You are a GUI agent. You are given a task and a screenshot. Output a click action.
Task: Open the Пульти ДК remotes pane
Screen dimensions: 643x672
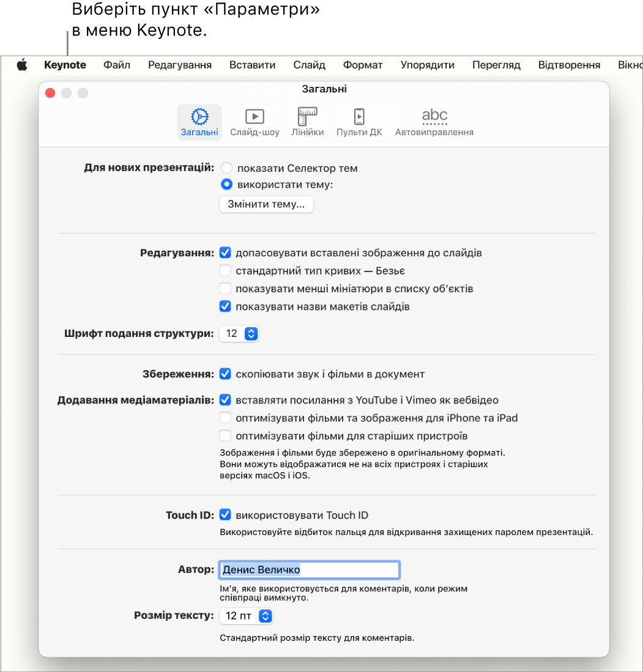pos(359,122)
